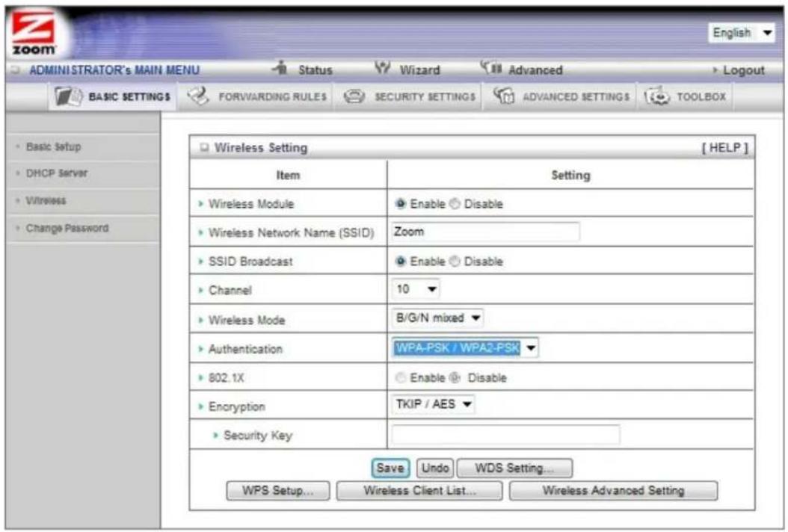This screenshot has height=532, width=788.
Task: Select Disable for 802.1X
Action: [x=455, y=378]
